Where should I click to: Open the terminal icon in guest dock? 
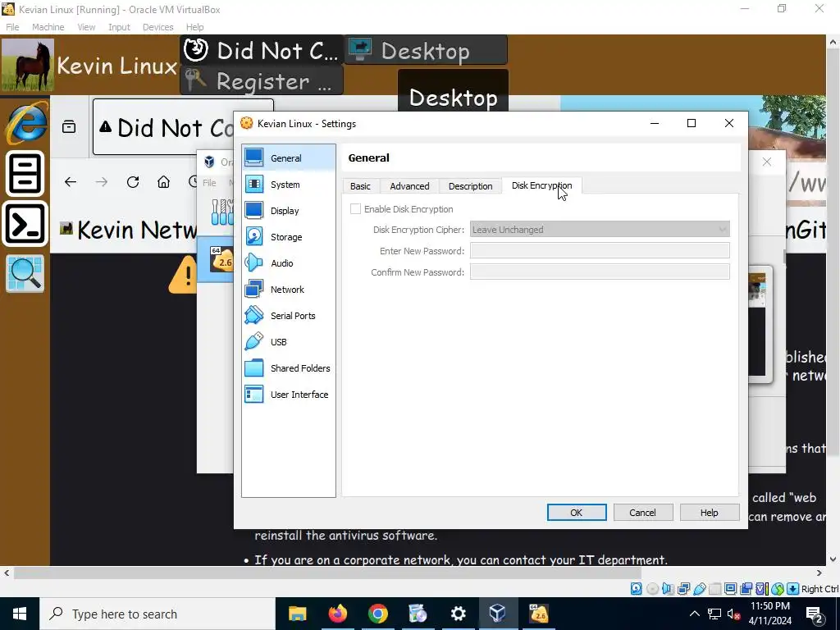coord(25,224)
